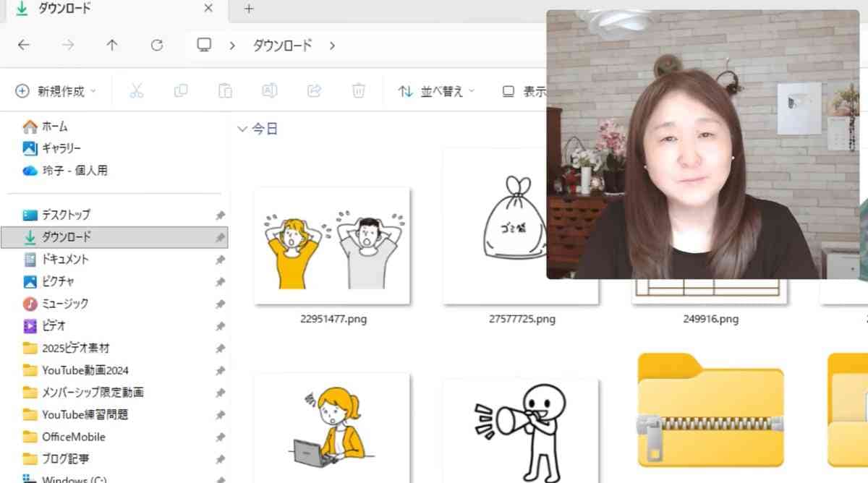
Task: Select the 22951477.png thumbnail
Action: (x=333, y=246)
